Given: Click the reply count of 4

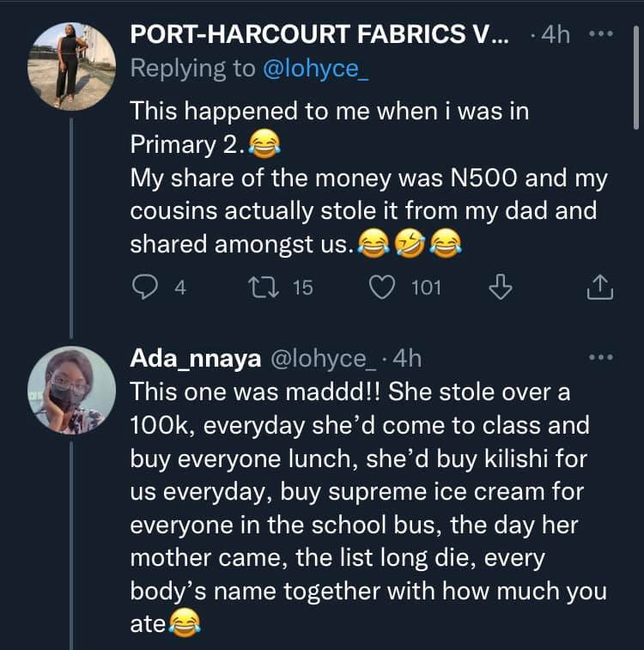Looking at the screenshot, I should (x=179, y=288).
